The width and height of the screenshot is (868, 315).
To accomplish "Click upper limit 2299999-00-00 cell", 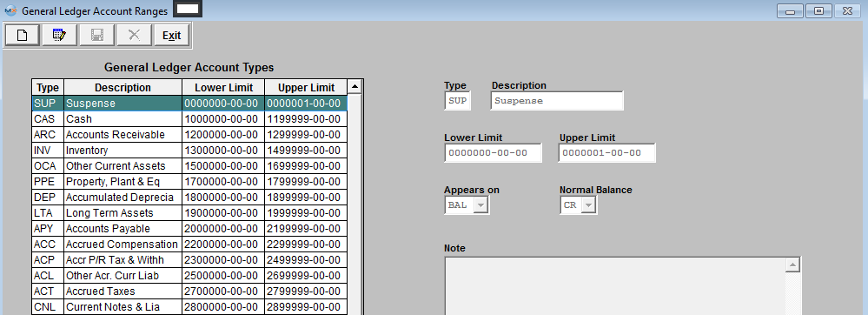I will pyautogui.click(x=306, y=244).
